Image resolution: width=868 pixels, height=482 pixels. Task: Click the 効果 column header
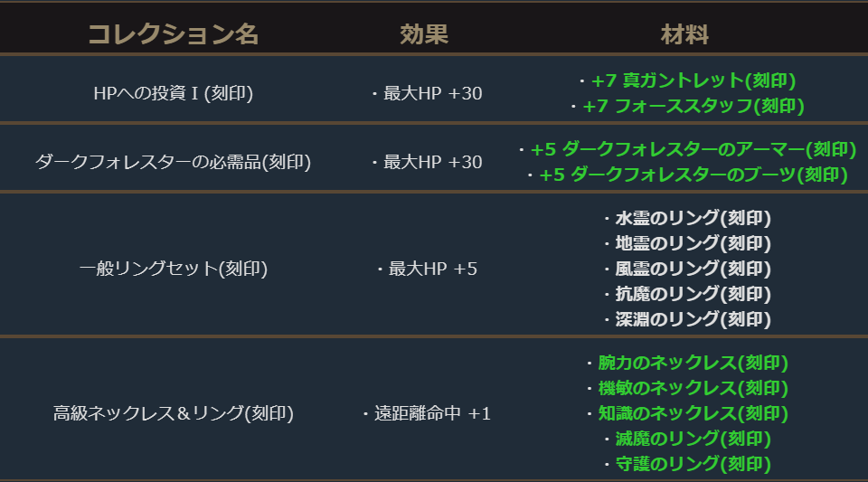(x=424, y=34)
